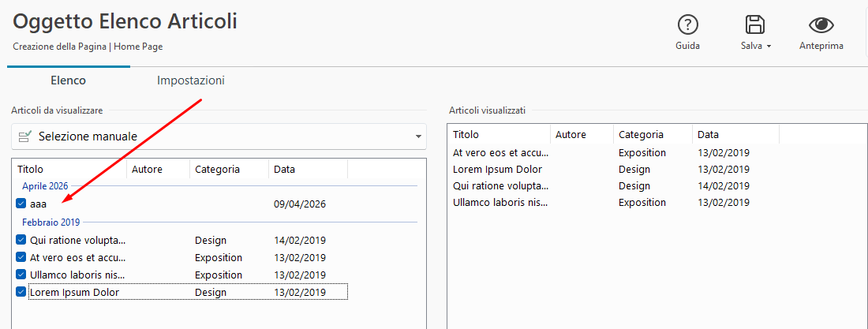The width and height of the screenshot is (868, 329).
Task: Uncheck the 'Lorem Ipsum Dolor' checkbox
Action: coord(21,292)
